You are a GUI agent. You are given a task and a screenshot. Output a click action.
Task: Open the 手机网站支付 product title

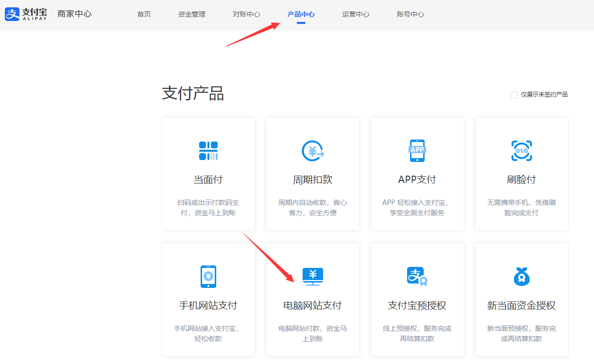click(208, 305)
